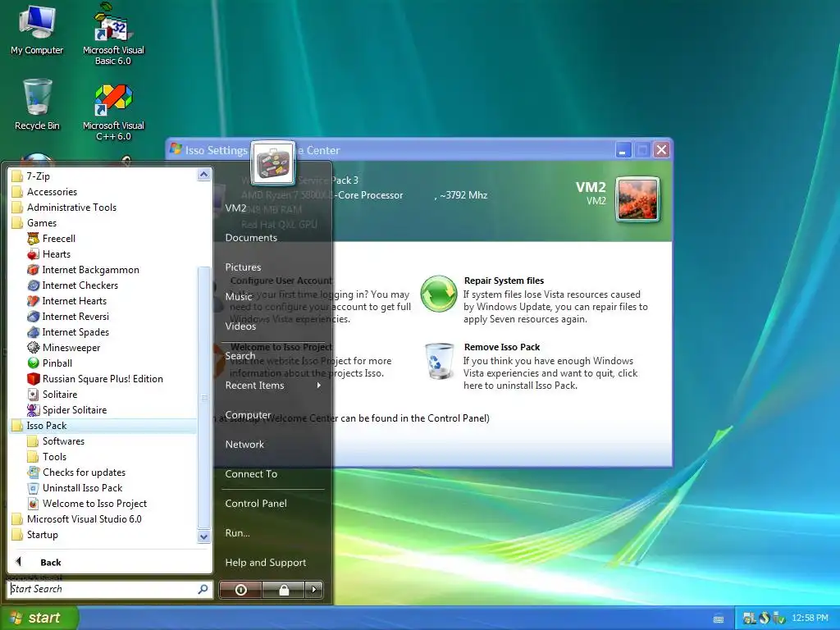Viewport: 840px width, 630px height.
Task: Open Control Panel from the start menu
Action: (x=256, y=503)
